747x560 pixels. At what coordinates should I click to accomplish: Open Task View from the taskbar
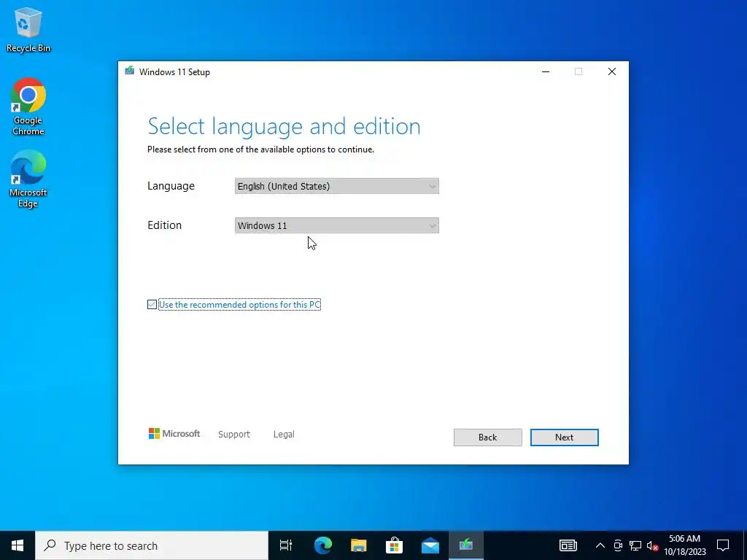click(x=286, y=545)
